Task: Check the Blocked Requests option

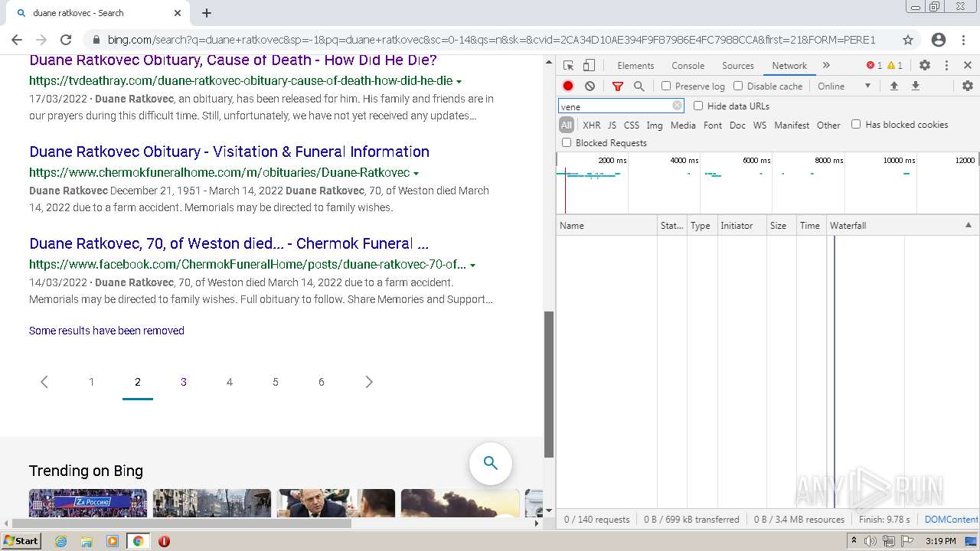Action: tap(567, 143)
